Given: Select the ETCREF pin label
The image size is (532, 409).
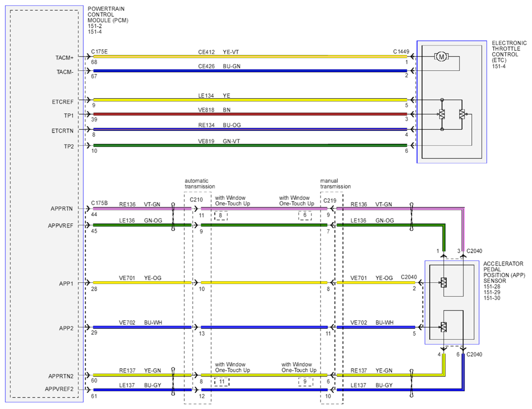Looking at the screenshot, I should 63,102.
